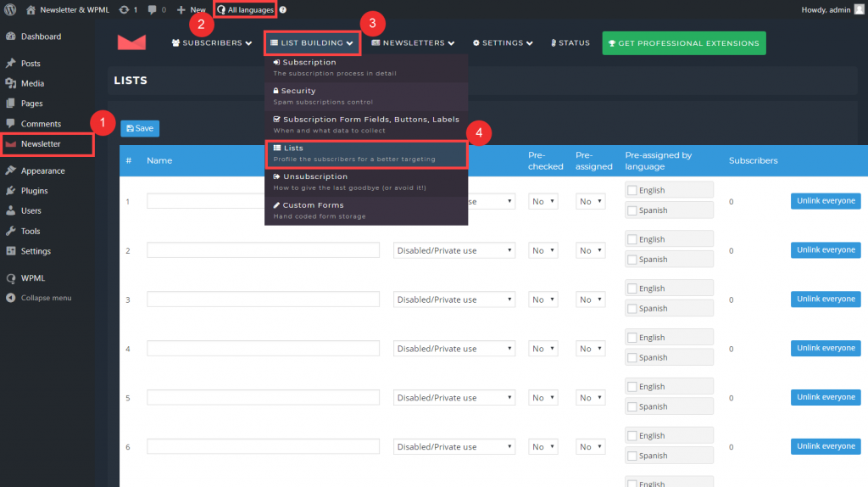Expand the Subscribers menu
This screenshot has width=868, height=487.
(x=212, y=42)
